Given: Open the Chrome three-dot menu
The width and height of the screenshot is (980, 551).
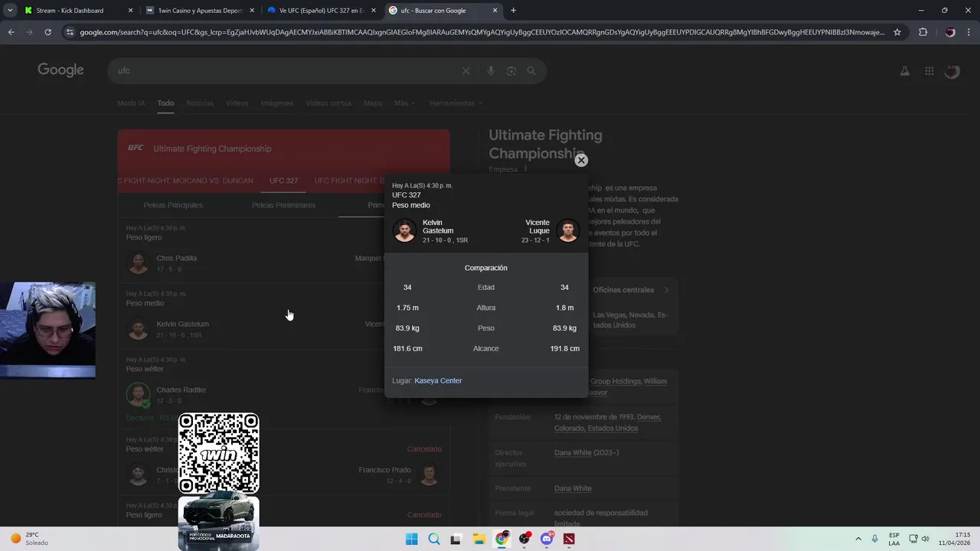Looking at the screenshot, I should pos(969,32).
